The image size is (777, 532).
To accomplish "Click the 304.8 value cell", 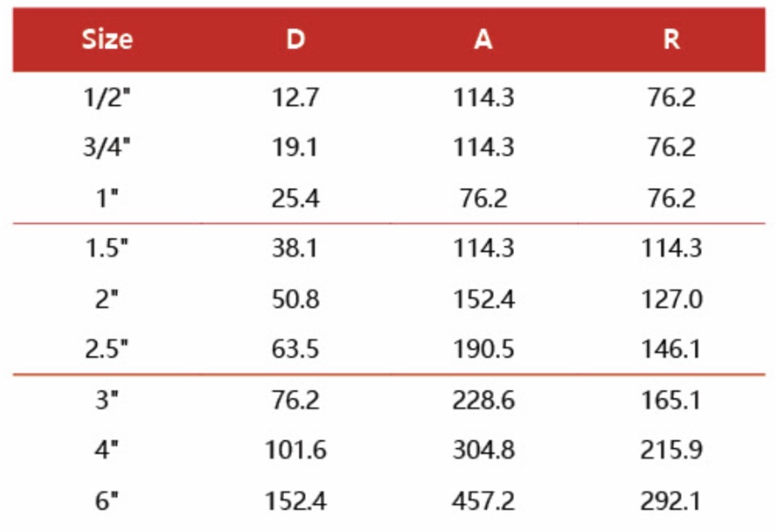I will point(483,451).
